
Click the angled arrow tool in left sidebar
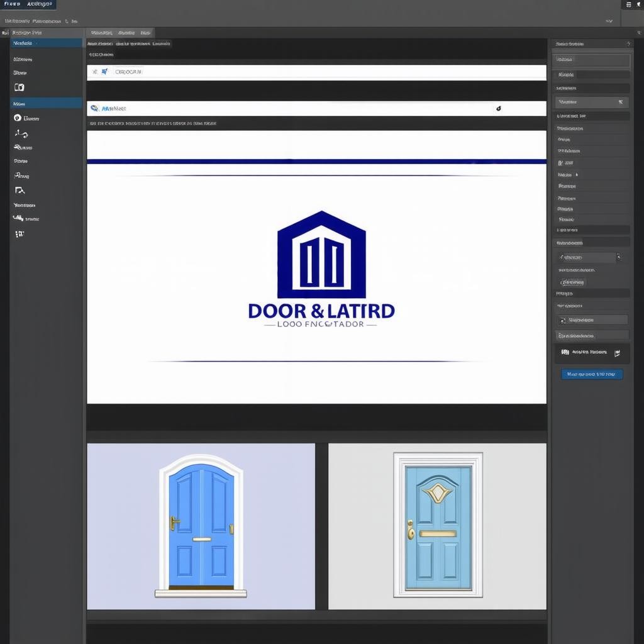(19, 190)
